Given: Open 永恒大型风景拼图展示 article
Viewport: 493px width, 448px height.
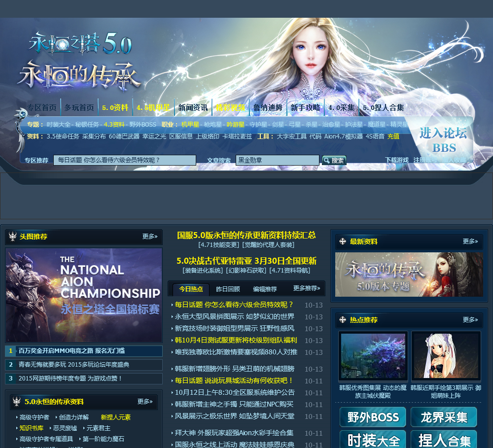Looking at the screenshot, I should click(234, 316).
